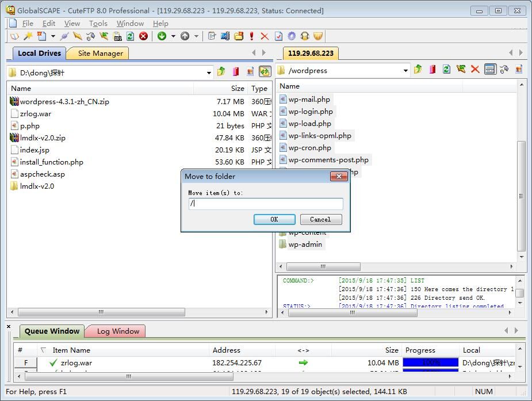Image resolution: width=532 pixels, height=401 pixels.
Task: Click the Disconnect lightning icon
Action: point(78,36)
